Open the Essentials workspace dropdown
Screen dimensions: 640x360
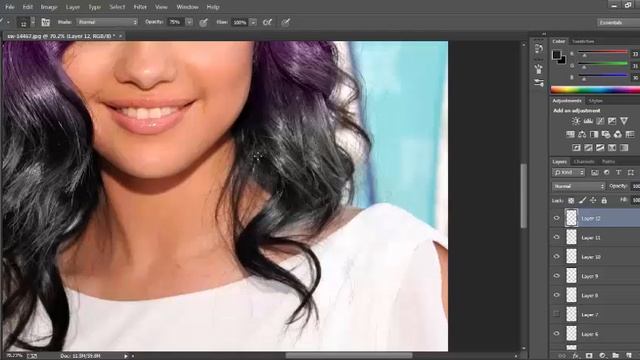click(618, 22)
